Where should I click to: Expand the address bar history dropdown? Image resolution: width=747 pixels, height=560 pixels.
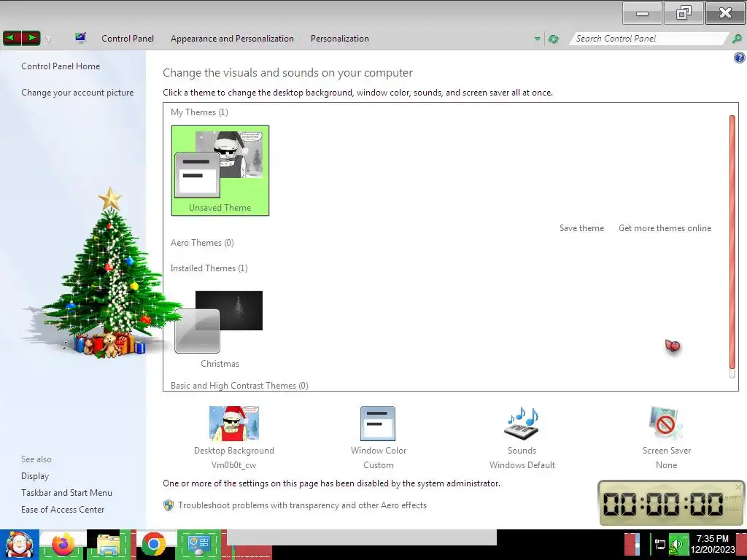tap(538, 39)
